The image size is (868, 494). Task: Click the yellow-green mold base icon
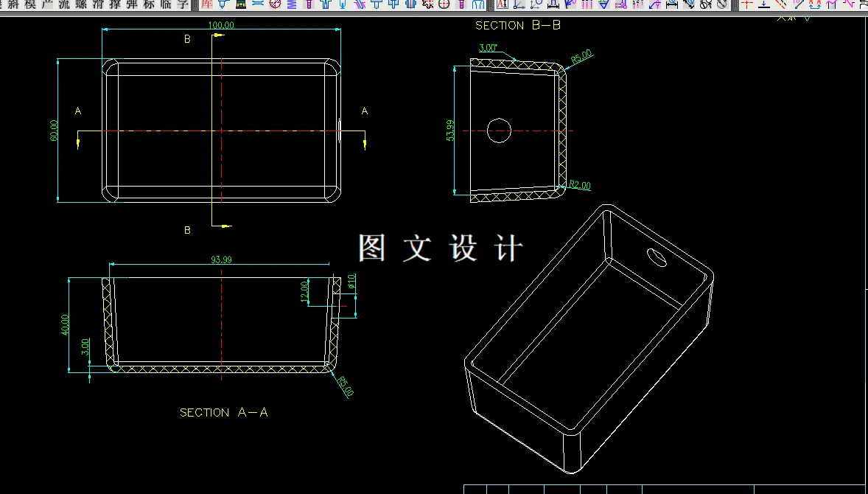pos(240,4)
